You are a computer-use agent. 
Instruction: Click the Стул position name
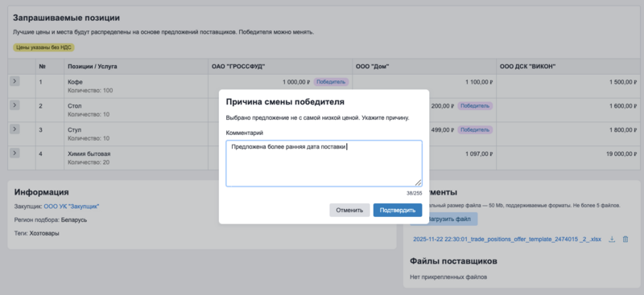pyautogui.click(x=75, y=129)
